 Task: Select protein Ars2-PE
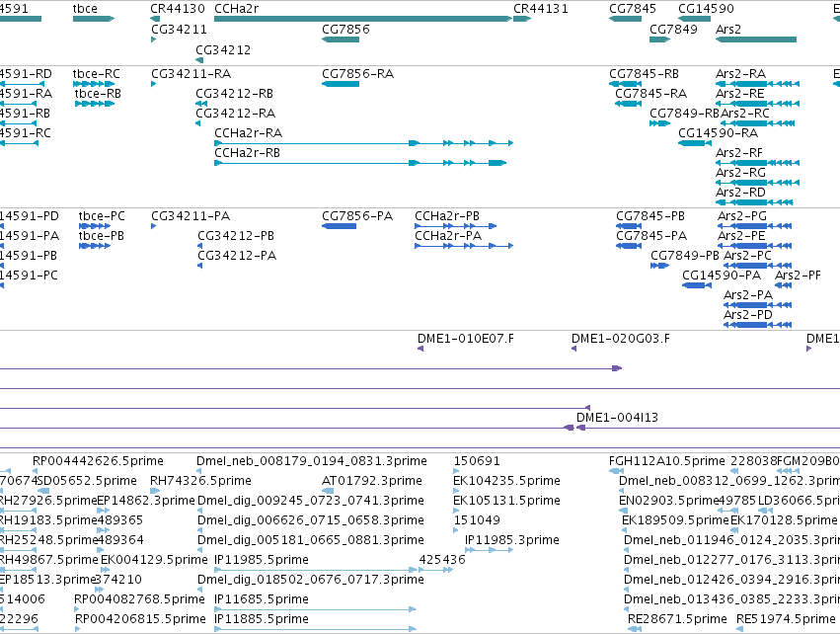(x=741, y=236)
